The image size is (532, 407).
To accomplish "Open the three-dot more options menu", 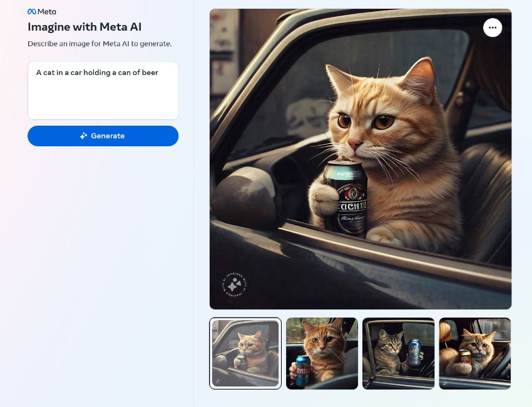I will pos(493,28).
